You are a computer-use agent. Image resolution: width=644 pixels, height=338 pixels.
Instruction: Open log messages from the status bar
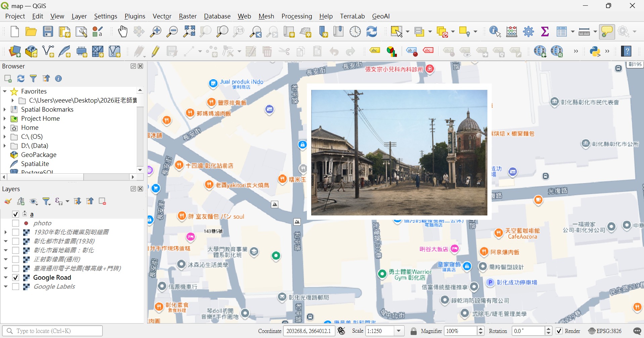(637, 331)
